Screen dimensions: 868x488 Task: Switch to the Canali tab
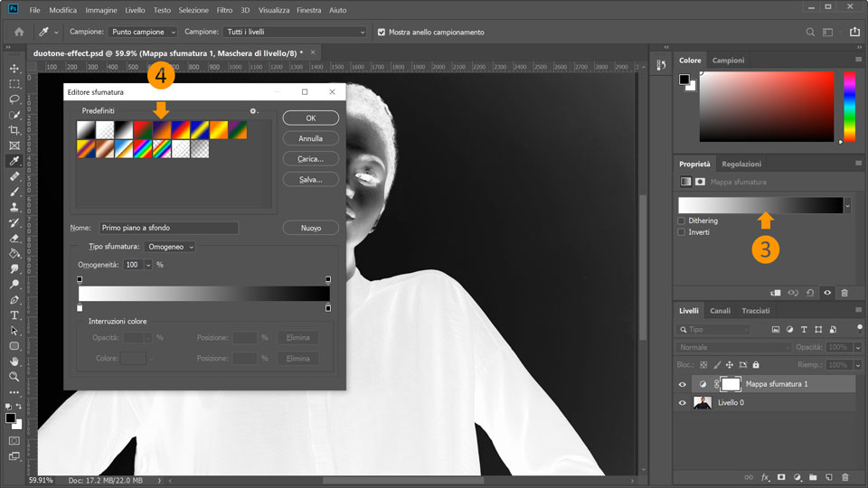point(721,311)
